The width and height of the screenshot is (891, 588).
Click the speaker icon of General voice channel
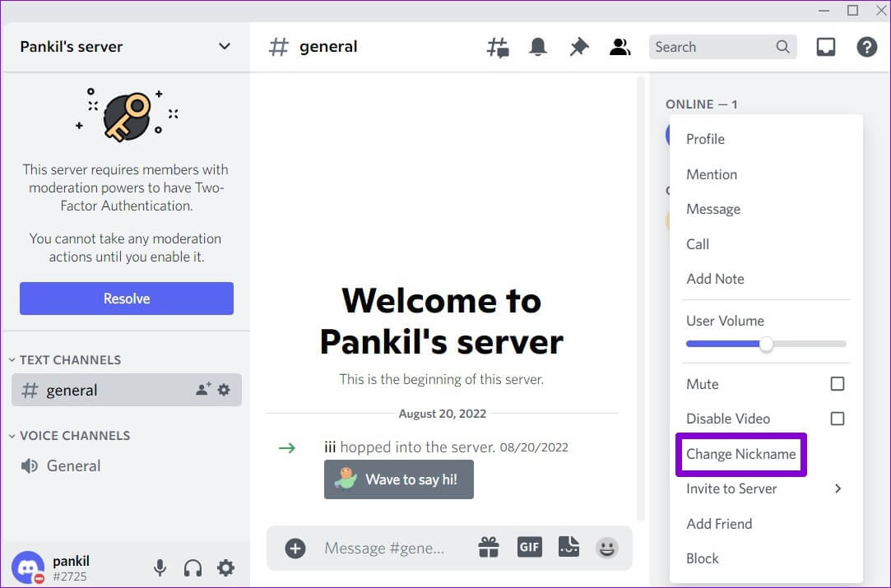[29, 465]
